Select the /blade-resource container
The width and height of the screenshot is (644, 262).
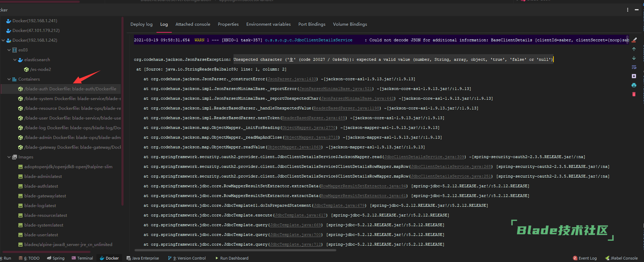[x=73, y=108]
